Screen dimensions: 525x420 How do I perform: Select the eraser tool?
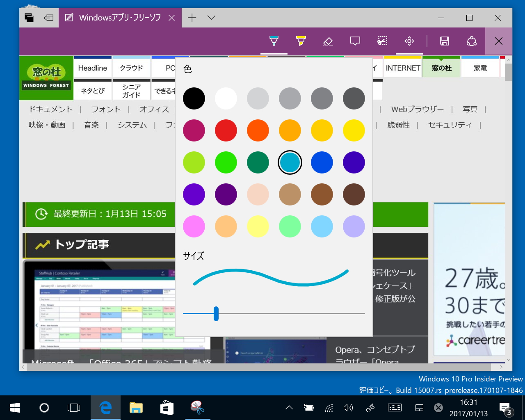(328, 41)
